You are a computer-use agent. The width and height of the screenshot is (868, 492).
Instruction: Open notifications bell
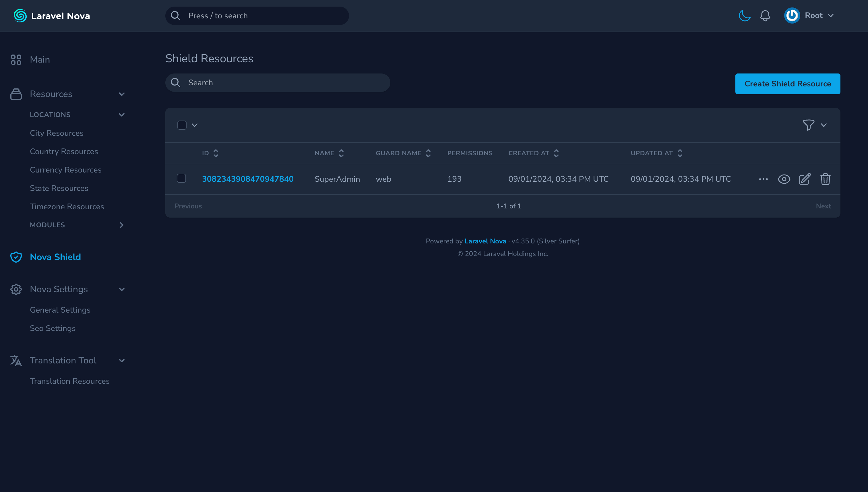point(765,16)
